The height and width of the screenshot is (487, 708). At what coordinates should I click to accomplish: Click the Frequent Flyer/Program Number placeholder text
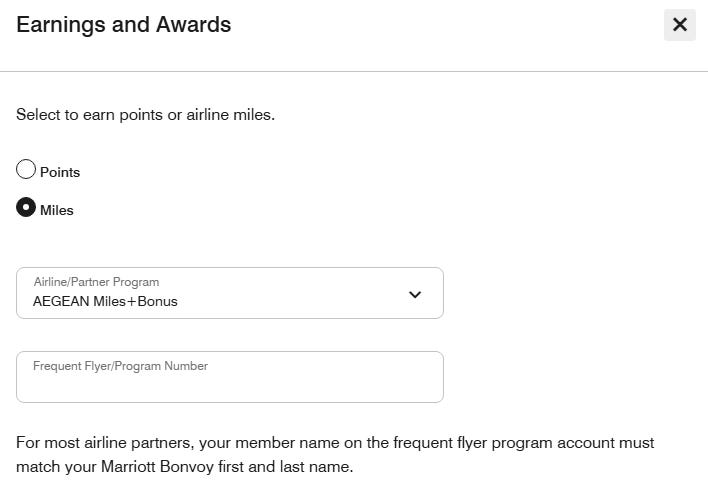121,366
